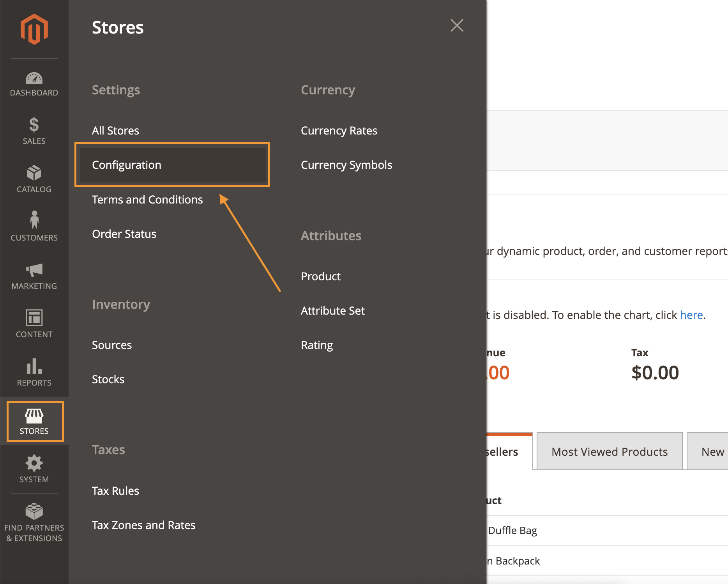Close the Stores menu panel
This screenshot has width=728, height=584.
click(457, 25)
